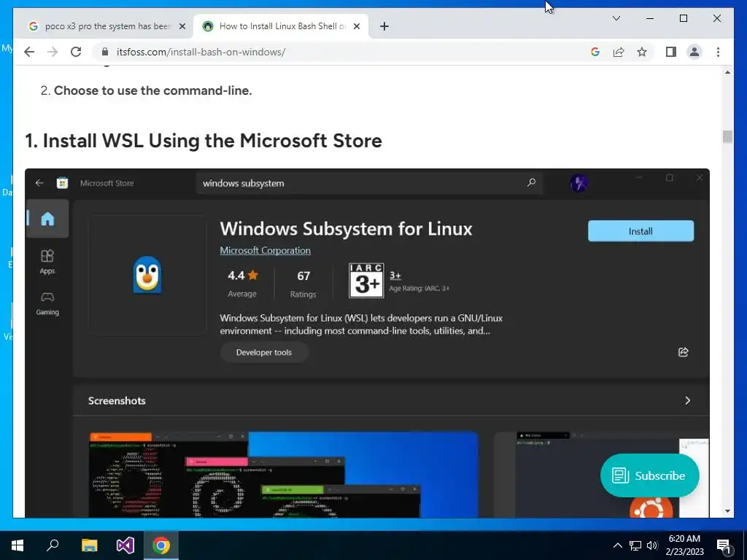Select Store Home sidebar icon
This screenshot has width=747, height=560.
(x=47, y=219)
